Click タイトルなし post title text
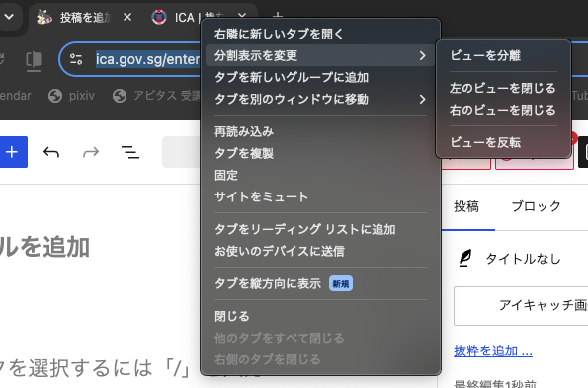Image resolution: width=588 pixels, height=388 pixels. click(x=523, y=259)
